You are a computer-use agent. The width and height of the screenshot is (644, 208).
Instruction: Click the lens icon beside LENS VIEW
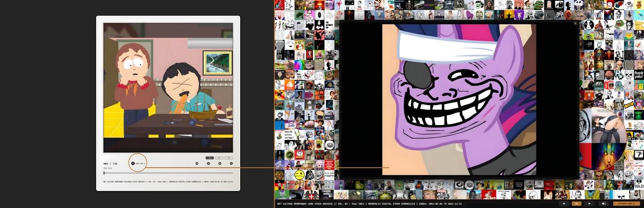pos(133,163)
